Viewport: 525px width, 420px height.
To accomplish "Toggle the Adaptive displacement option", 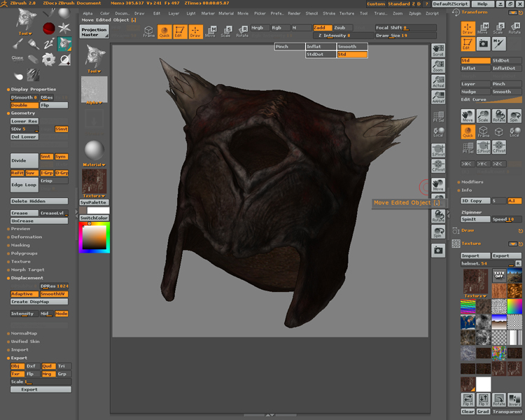I will click(x=24, y=294).
